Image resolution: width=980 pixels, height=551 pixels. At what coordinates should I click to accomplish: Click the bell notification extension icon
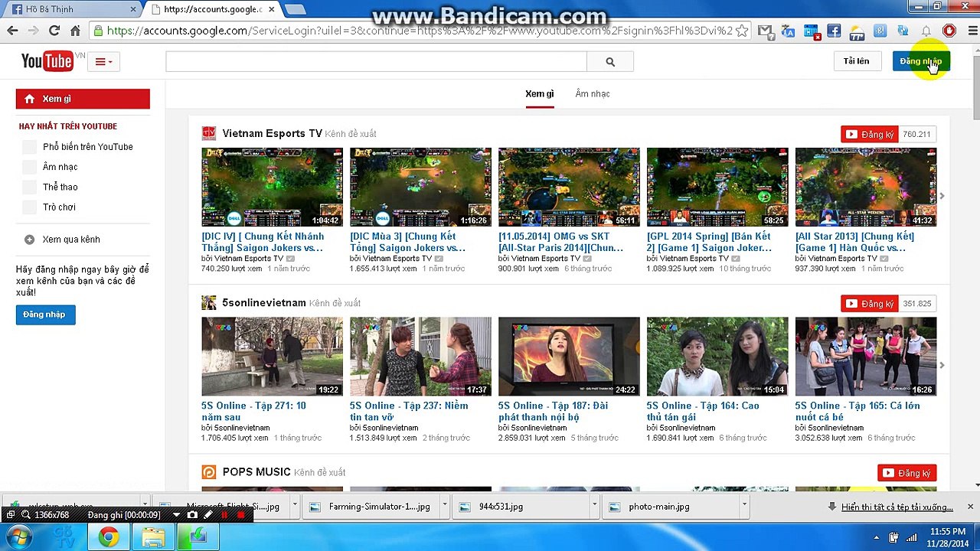[926, 31]
